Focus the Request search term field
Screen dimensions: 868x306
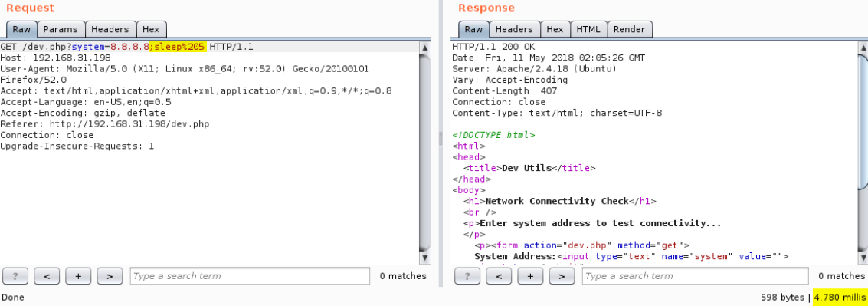(250, 276)
